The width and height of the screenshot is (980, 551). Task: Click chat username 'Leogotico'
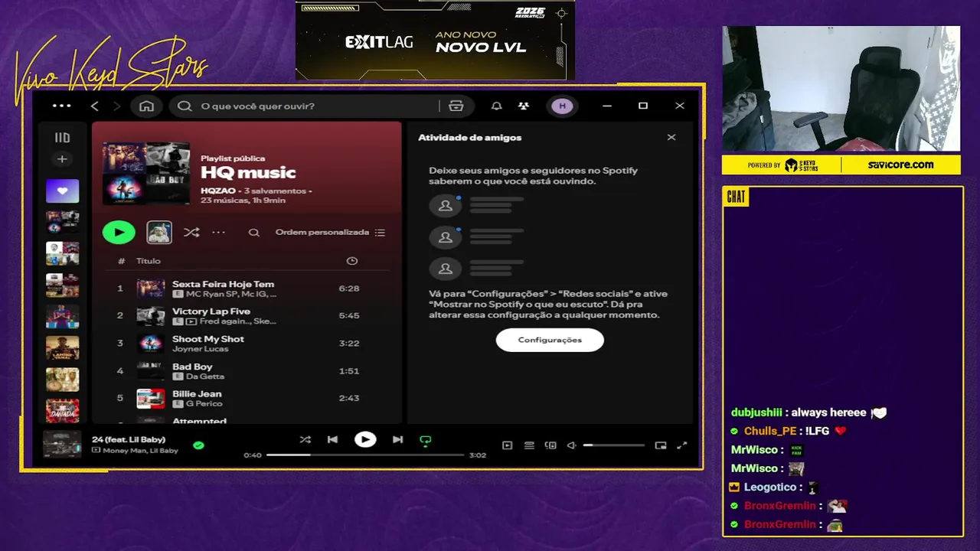pos(770,487)
